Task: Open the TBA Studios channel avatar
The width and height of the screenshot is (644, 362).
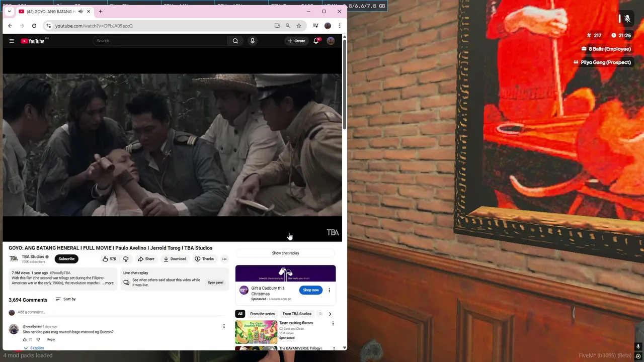Action: tap(14, 259)
